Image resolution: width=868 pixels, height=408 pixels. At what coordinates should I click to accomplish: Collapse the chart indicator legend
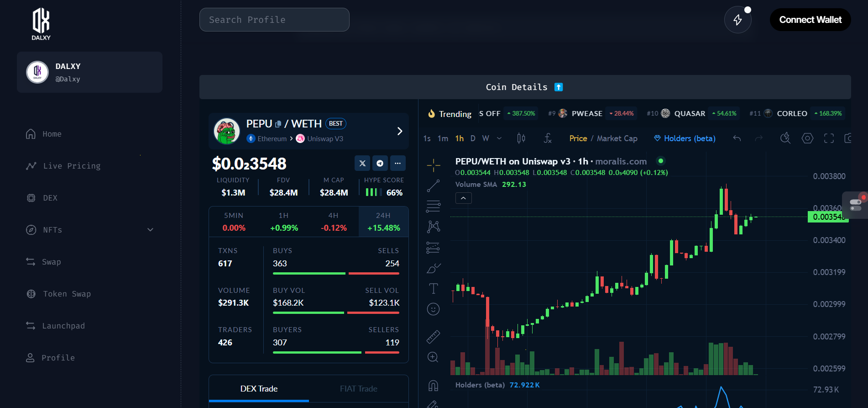463,198
